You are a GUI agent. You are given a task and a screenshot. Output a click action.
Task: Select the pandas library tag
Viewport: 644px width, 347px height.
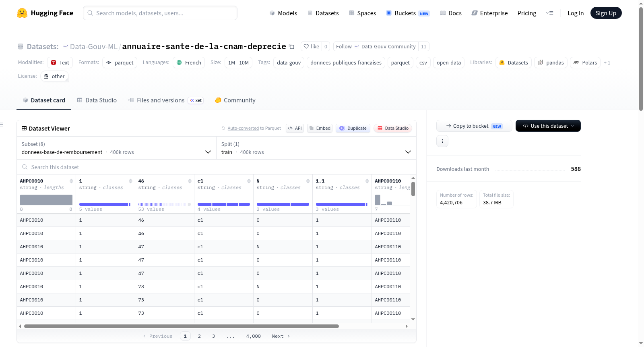pyautogui.click(x=551, y=62)
